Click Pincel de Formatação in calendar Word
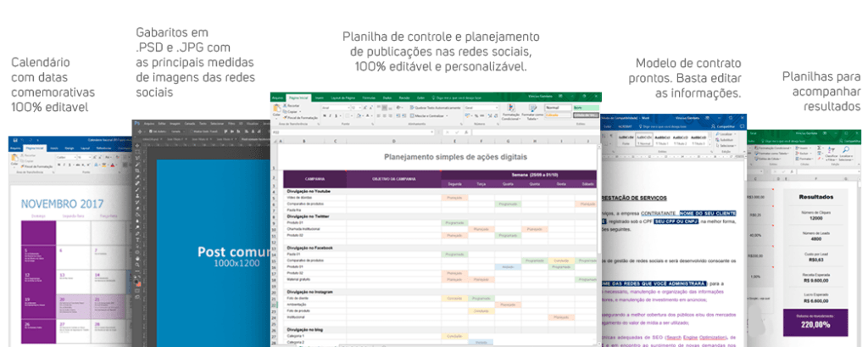 (x=36, y=166)
